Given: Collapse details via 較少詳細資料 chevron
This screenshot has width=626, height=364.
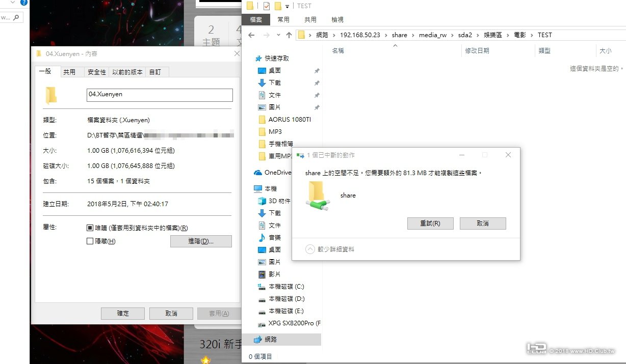Looking at the screenshot, I should point(310,249).
